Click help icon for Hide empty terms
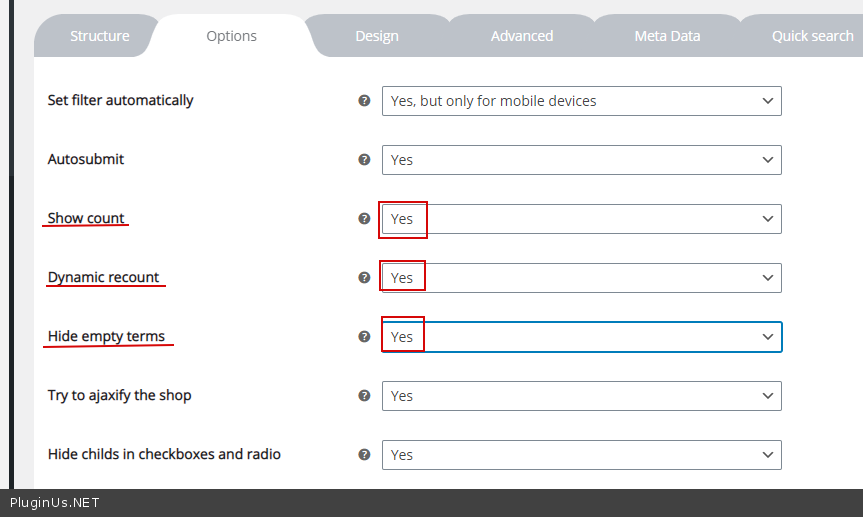Screen dimensions: 863x517 364,337
